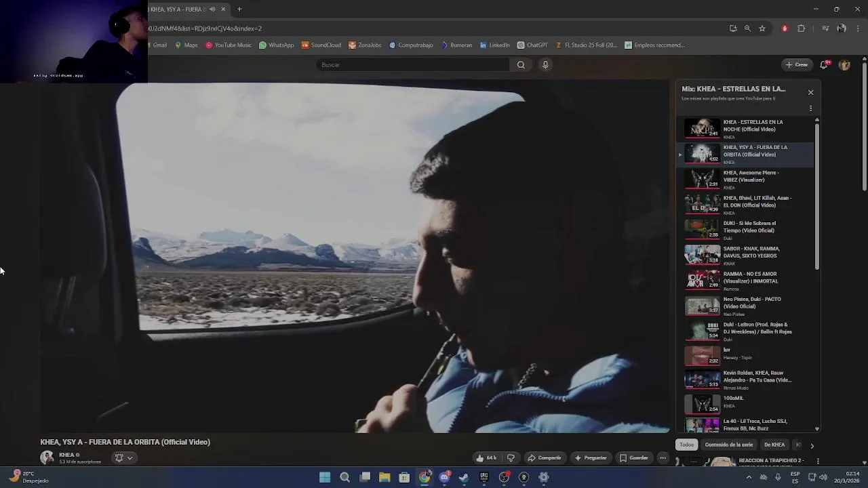Open Chrome media control icon in toolbar
Screen dimensions: 868x488
coord(825,28)
